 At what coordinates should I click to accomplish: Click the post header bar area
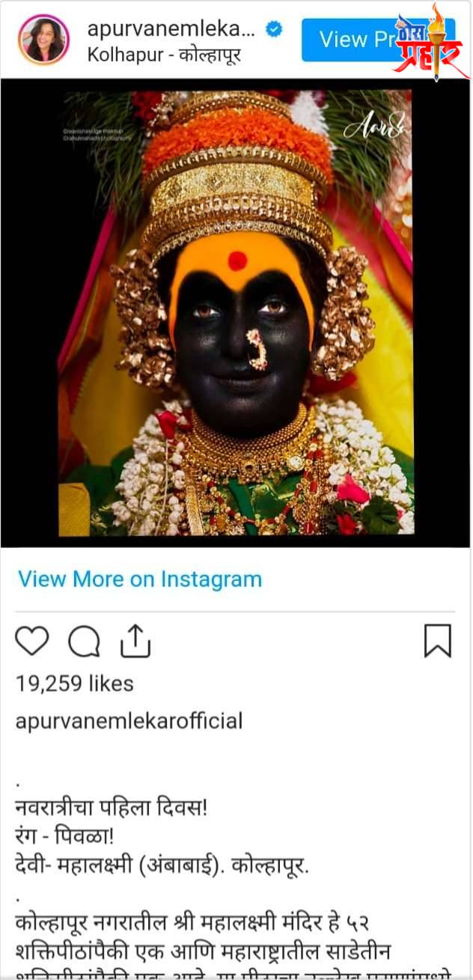tap(236, 36)
